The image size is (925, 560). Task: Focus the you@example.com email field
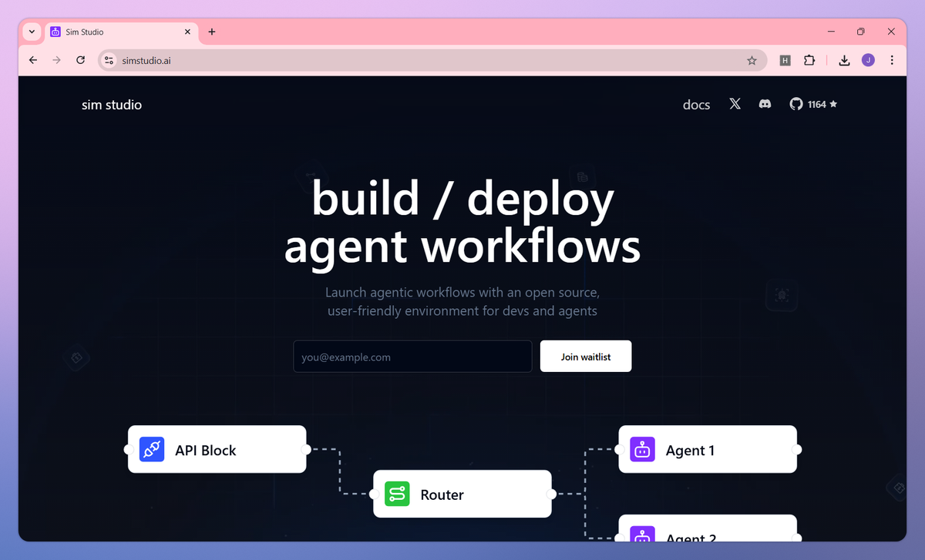(412, 357)
